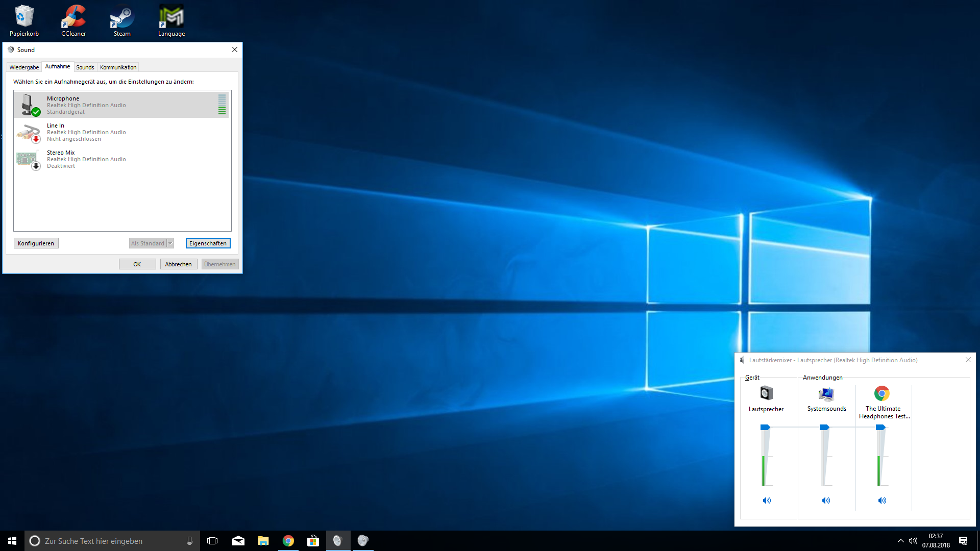Mute the Lautsprecher device volume
This screenshot has height=551, width=980.
pos(767,500)
